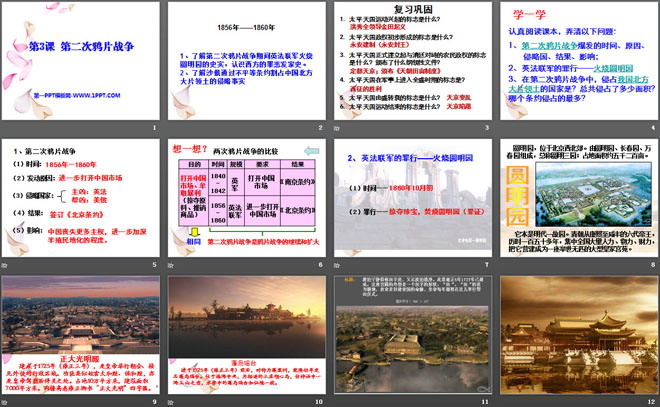
Task: Click the 想一想？ heading on slide 6
Action: pyautogui.click(x=190, y=149)
